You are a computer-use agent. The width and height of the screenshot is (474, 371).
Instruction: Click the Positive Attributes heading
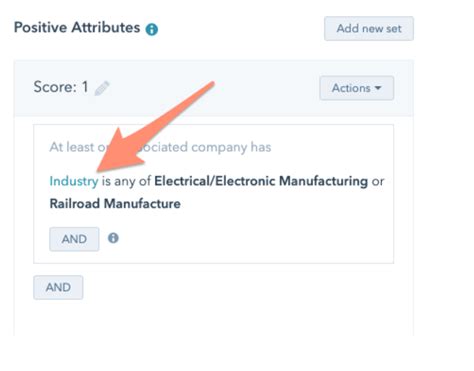click(77, 27)
